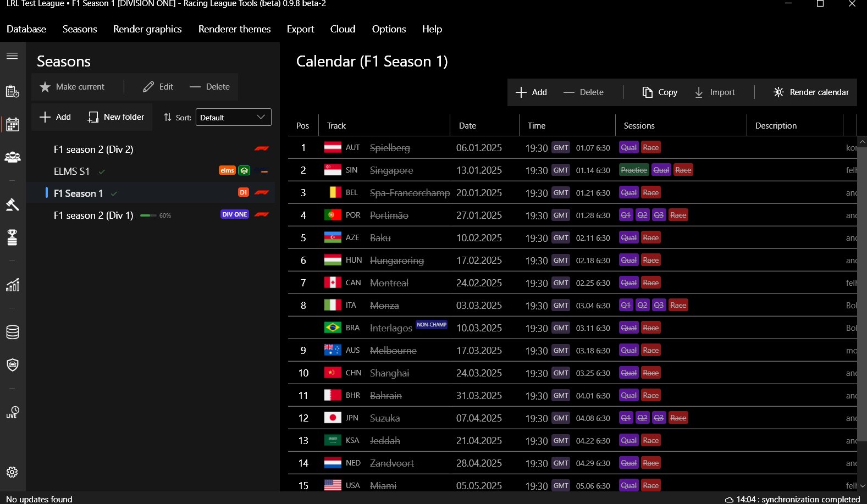Toggle the sort direction arrows icon
The image size is (867, 504).
168,118
